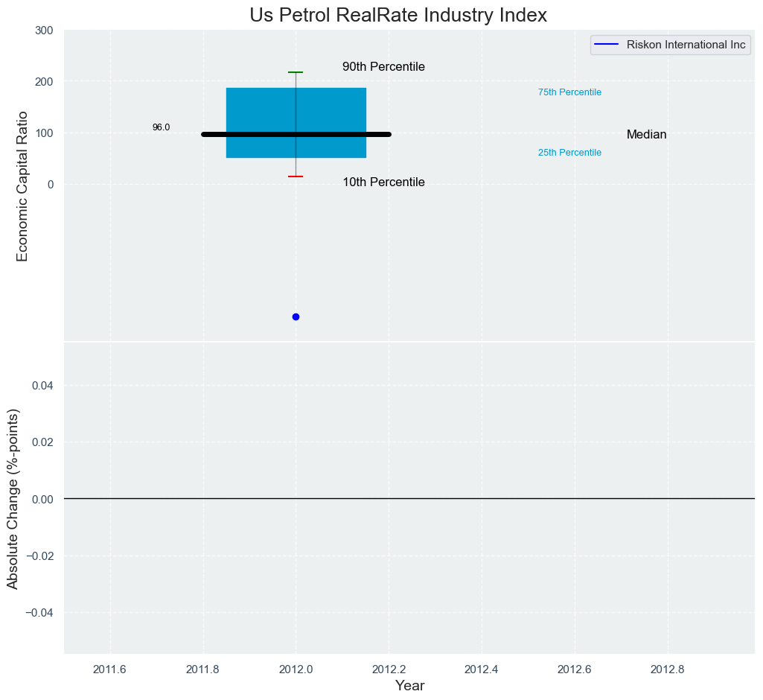Click the 96.0 median value label
The image size is (763, 700).
pos(161,127)
